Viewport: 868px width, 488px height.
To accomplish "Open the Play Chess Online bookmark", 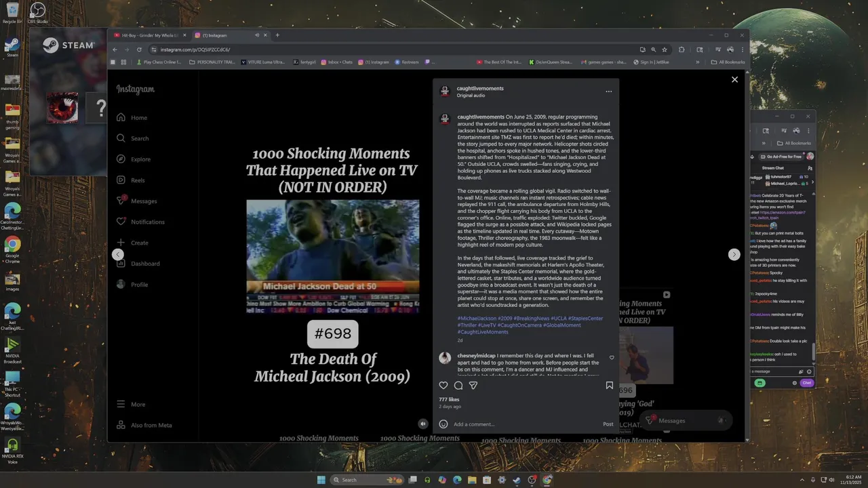I will (x=159, y=62).
